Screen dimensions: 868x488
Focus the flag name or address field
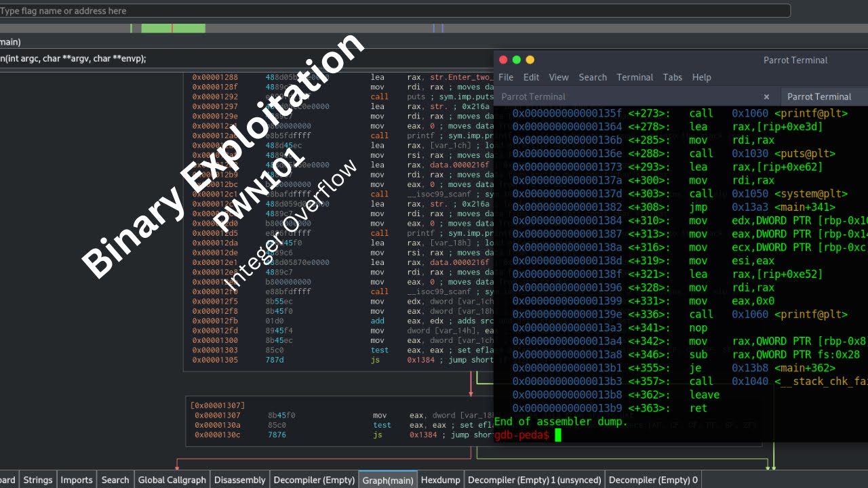point(395,11)
